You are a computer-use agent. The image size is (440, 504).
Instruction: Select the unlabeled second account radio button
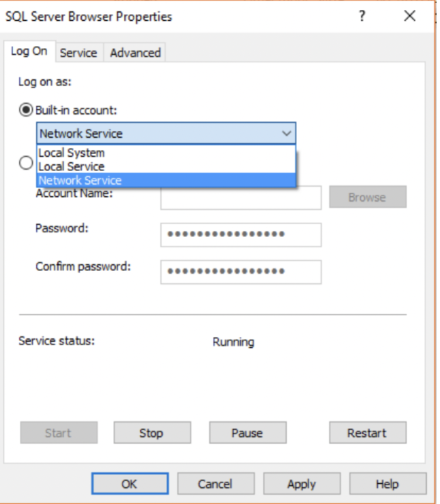click(x=26, y=162)
